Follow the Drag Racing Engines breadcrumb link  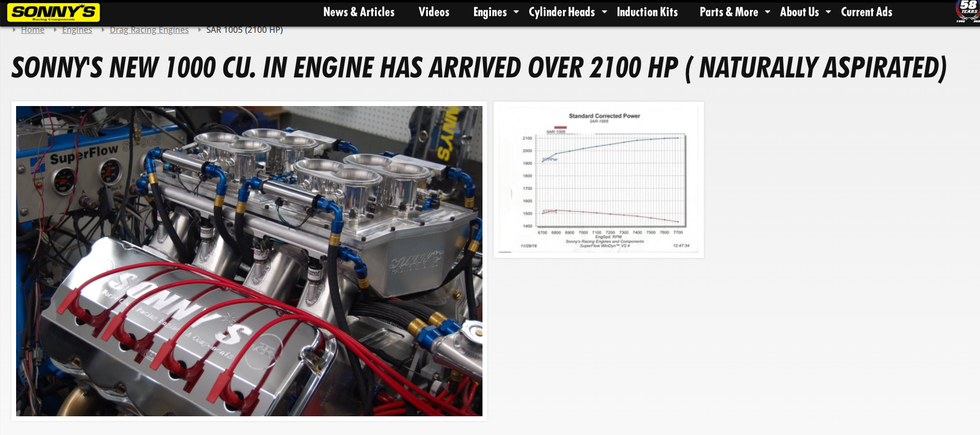(x=149, y=30)
